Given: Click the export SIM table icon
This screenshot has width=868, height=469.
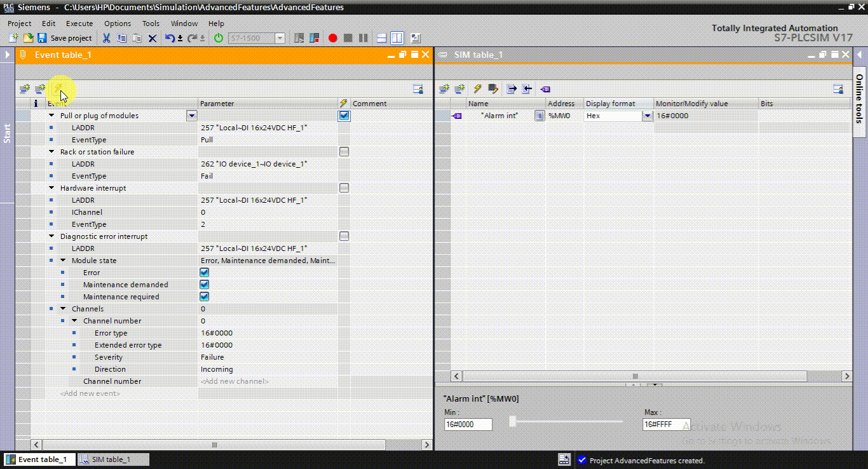Looking at the screenshot, I should coord(510,89).
